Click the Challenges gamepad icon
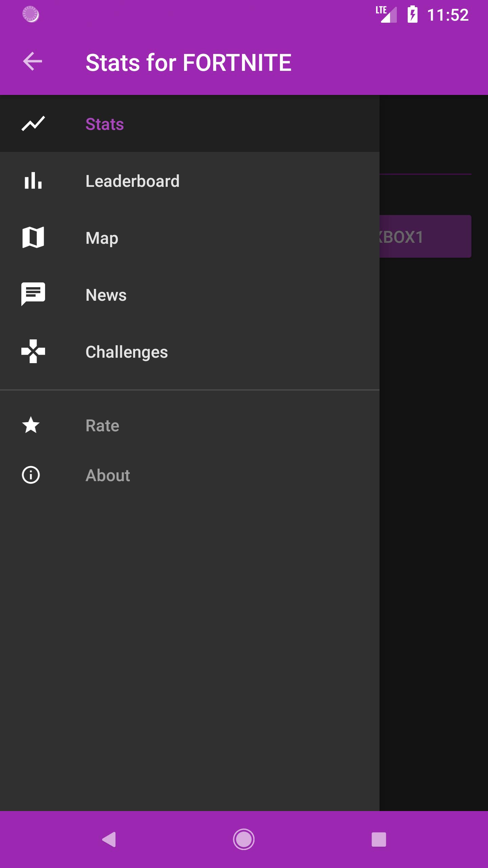The image size is (488, 868). tap(33, 351)
